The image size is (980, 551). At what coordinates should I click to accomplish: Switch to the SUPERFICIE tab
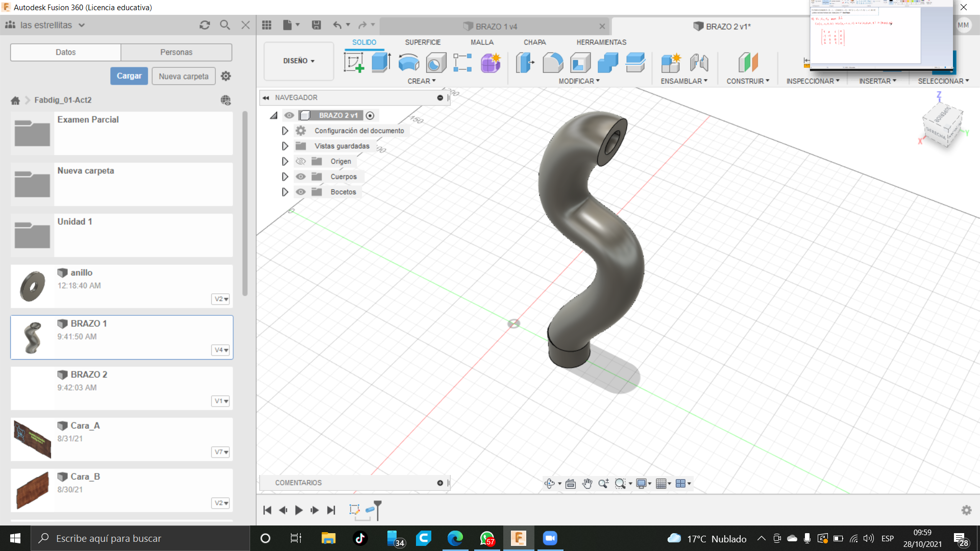point(423,42)
